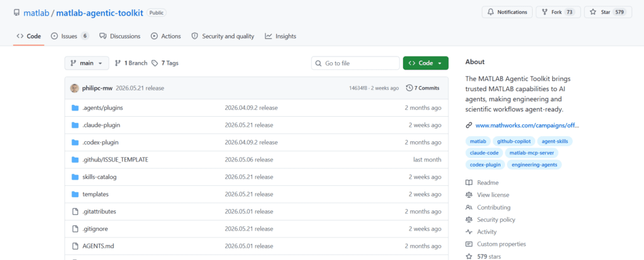Expand the green Code dropdown button

point(426,63)
